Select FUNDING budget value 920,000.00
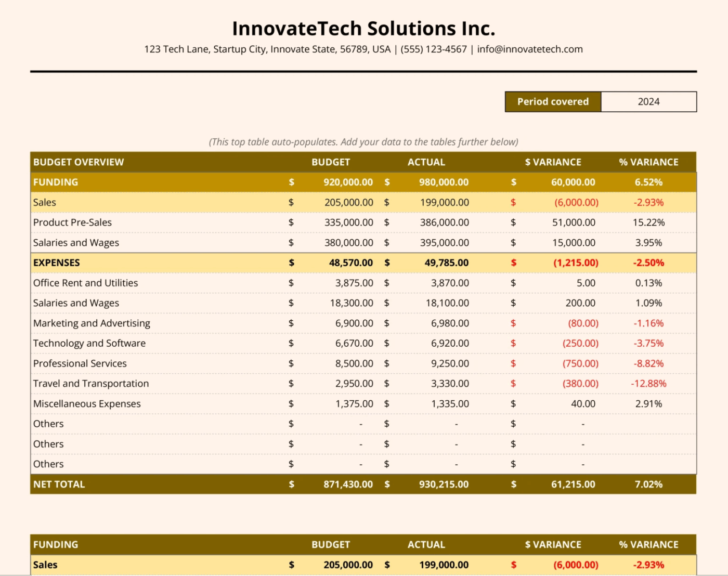This screenshot has height=576, width=728. click(348, 182)
